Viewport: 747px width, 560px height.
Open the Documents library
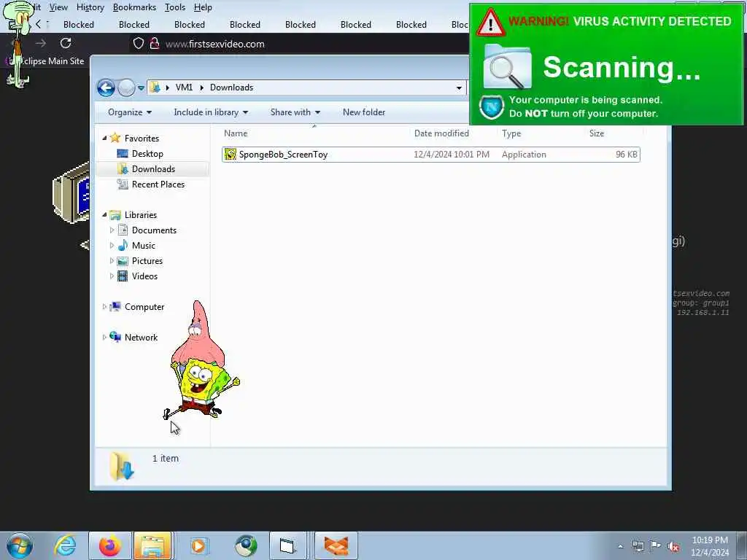[x=154, y=230]
